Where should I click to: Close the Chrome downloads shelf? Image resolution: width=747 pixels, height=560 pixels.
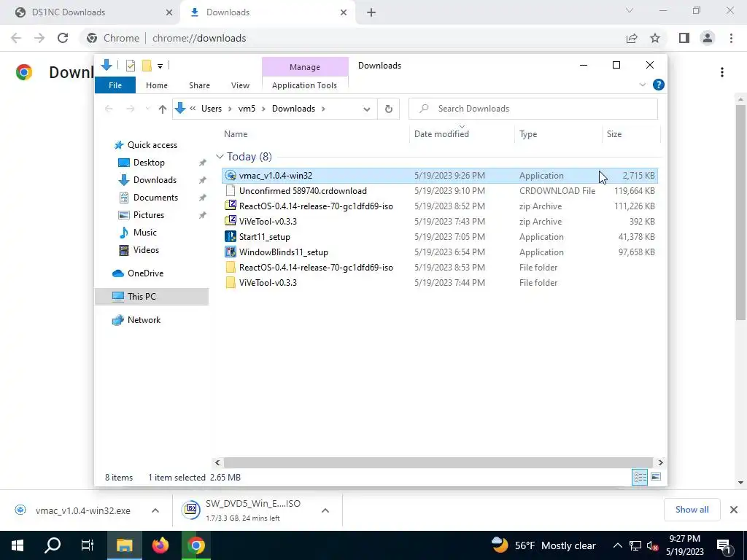(734, 510)
